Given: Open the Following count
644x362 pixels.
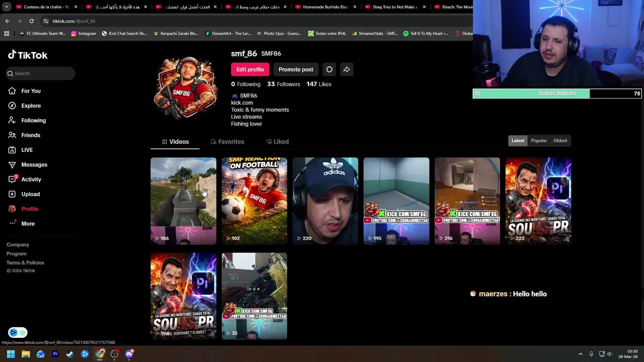Looking at the screenshot, I should point(246,84).
